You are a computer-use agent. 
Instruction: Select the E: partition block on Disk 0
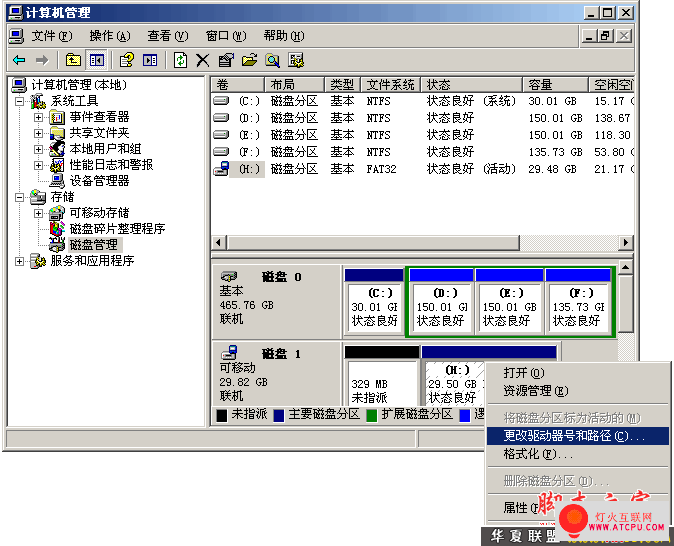[x=509, y=301]
